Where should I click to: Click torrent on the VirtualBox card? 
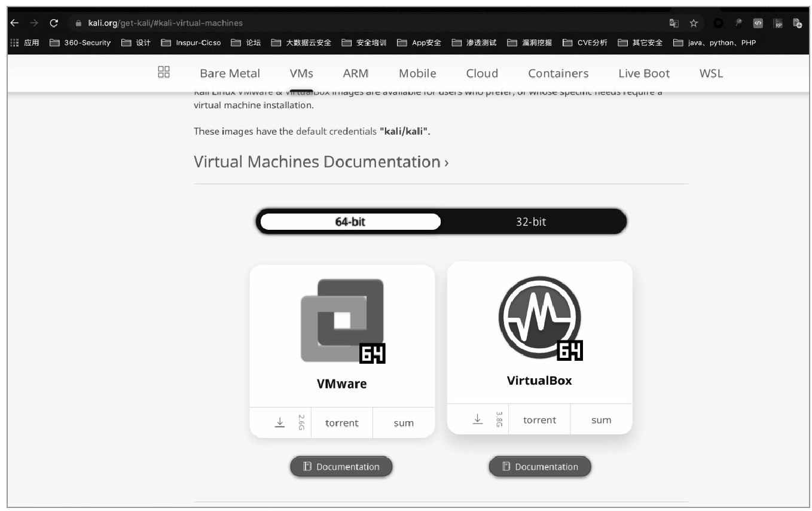(x=540, y=420)
